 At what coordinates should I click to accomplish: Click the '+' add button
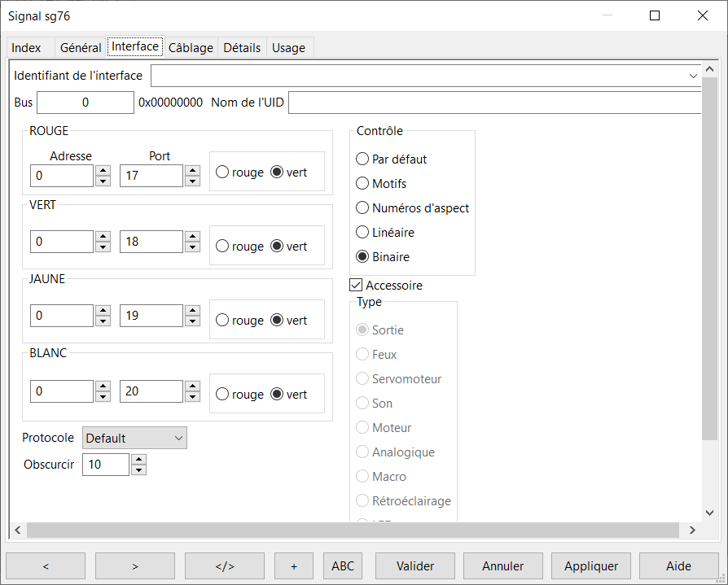pos(294,566)
